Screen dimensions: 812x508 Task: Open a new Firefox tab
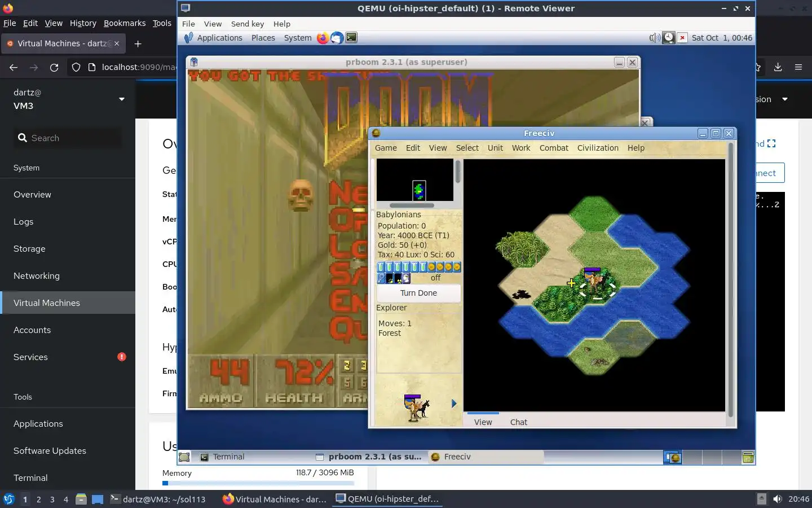(138, 43)
